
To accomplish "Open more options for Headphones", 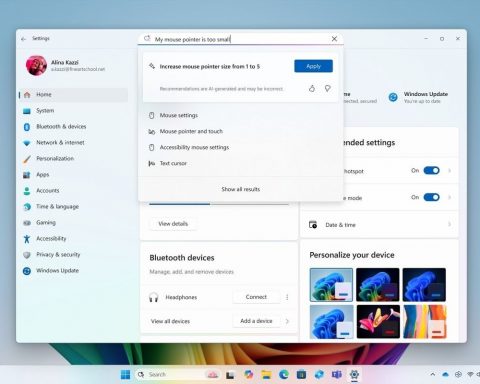I will click(x=287, y=297).
